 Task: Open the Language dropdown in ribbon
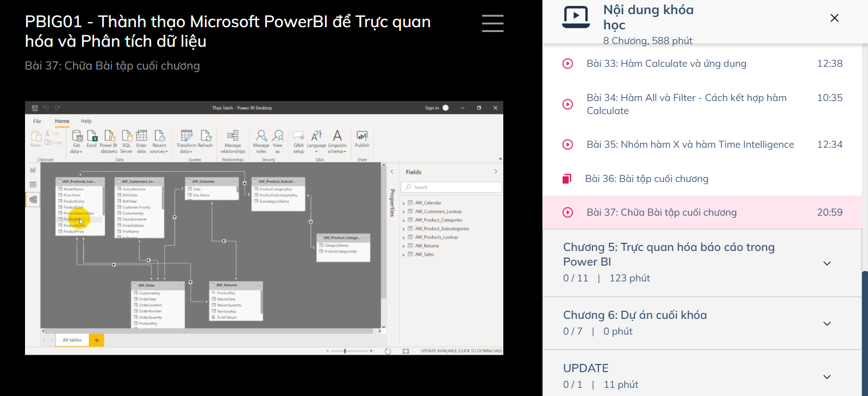tap(316, 141)
